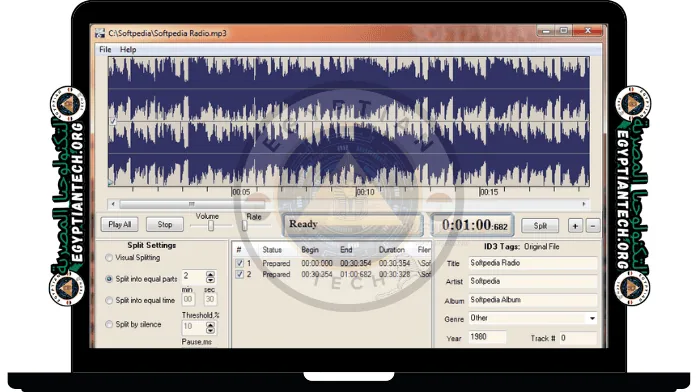Click the min time input field
This screenshot has width=698, height=392.
point(188,299)
